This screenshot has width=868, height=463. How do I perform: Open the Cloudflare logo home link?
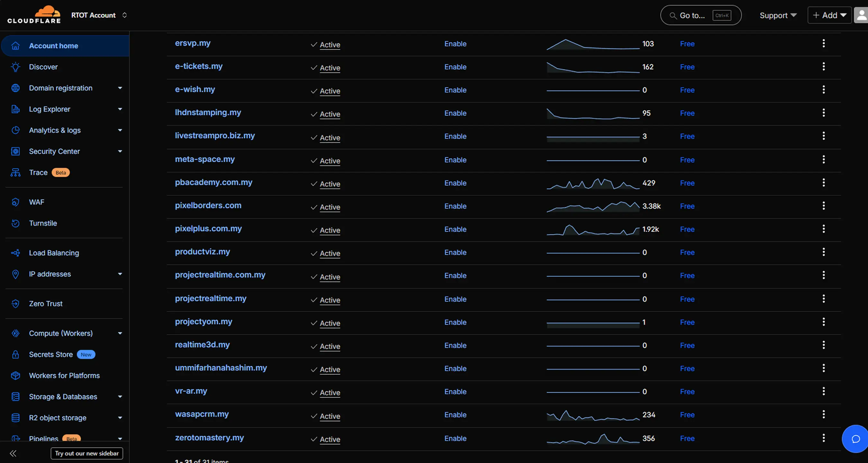(34, 14)
